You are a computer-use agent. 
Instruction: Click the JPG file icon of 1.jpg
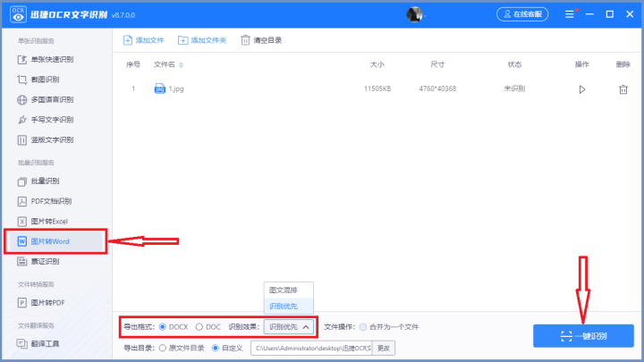(x=159, y=88)
